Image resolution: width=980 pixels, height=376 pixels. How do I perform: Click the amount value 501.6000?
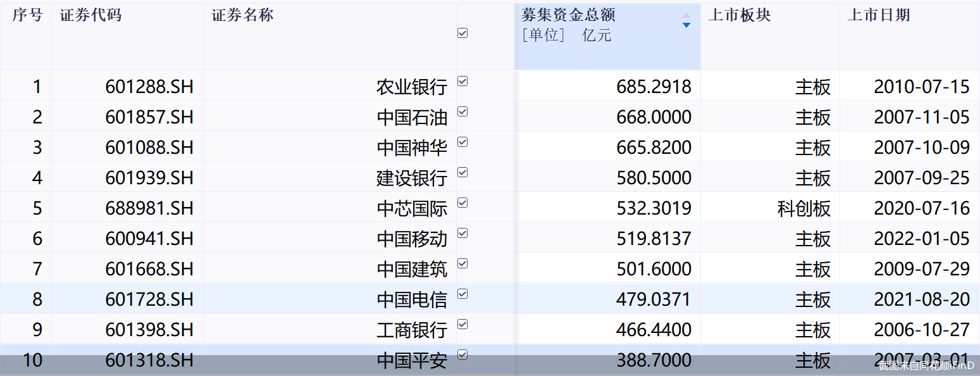coord(654,269)
